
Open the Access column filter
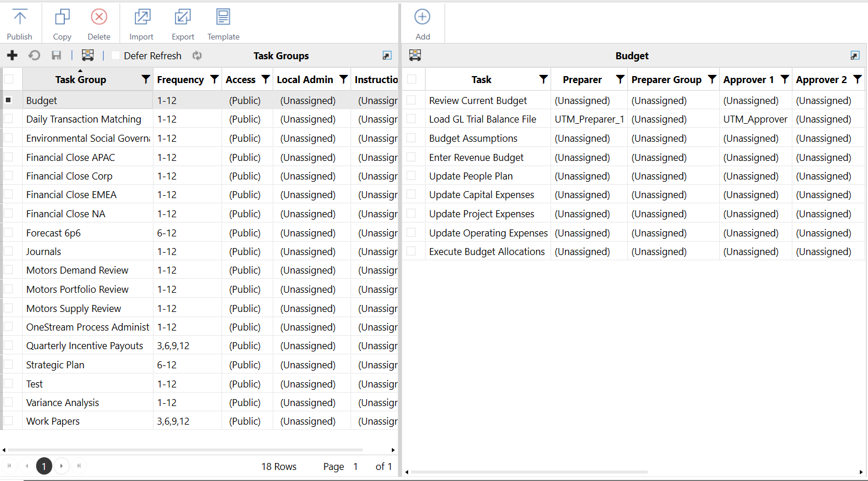point(266,79)
